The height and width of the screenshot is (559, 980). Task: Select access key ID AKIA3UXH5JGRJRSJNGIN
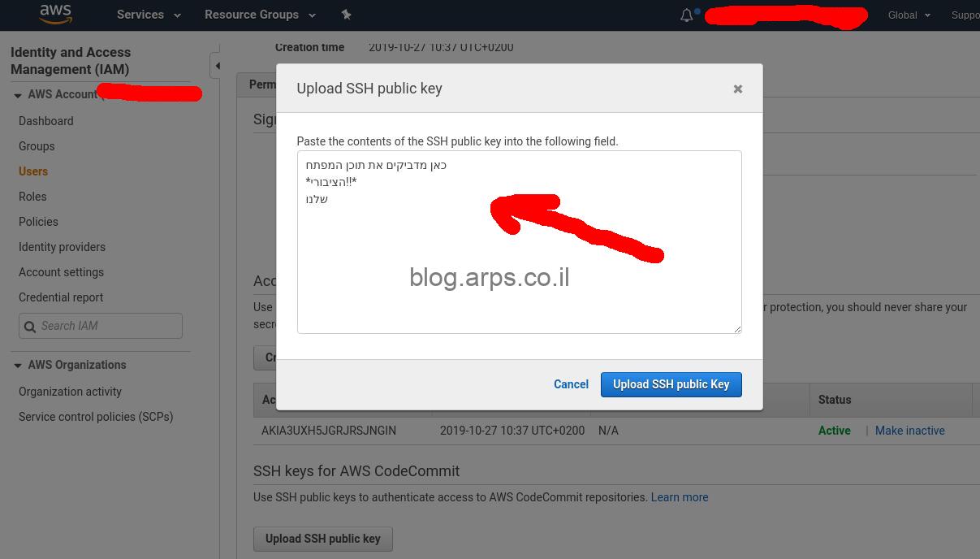coord(329,431)
